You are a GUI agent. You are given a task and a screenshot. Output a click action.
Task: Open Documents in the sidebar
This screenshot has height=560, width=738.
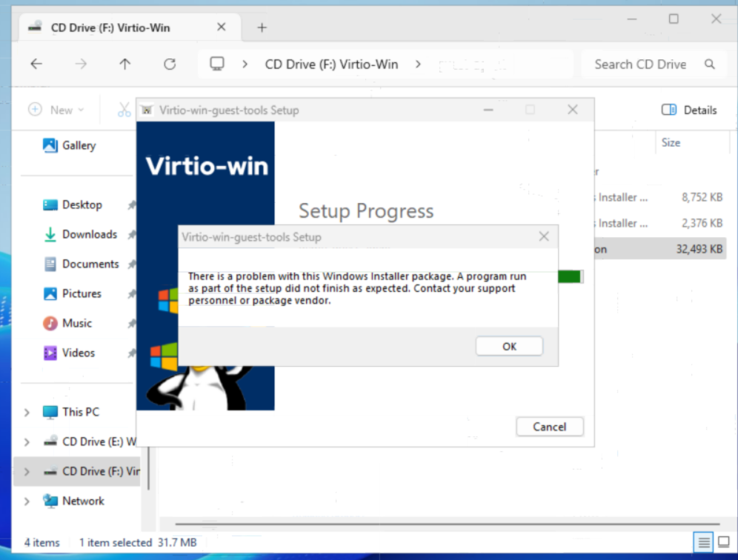[x=81, y=264]
